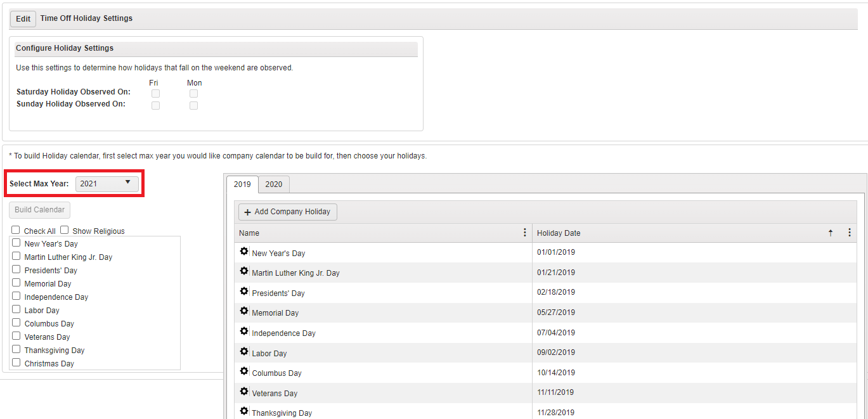Check Saturday Holiday Observed On Fri
Screen dimensions: 868x419
[155, 92]
